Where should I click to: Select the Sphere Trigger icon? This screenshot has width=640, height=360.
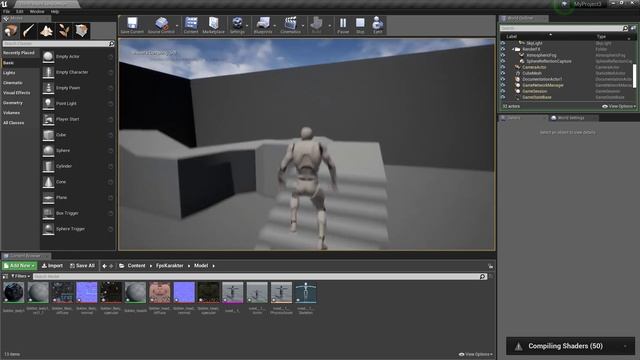pyautogui.click(x=48, y=229)
